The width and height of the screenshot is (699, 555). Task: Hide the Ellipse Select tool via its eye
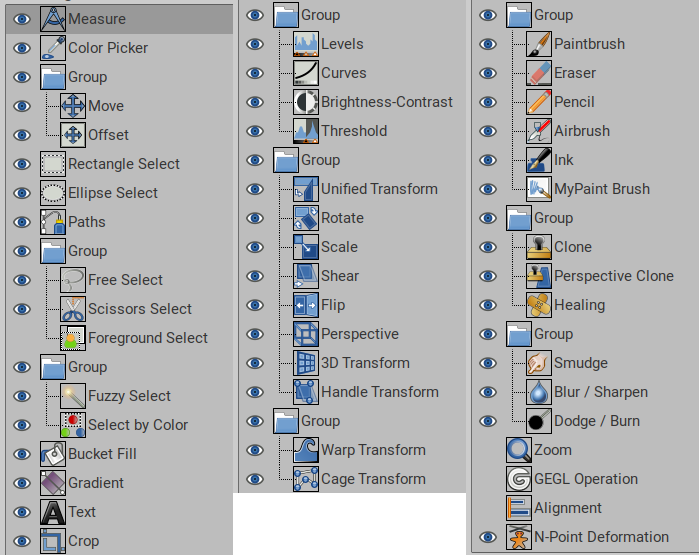22,193
